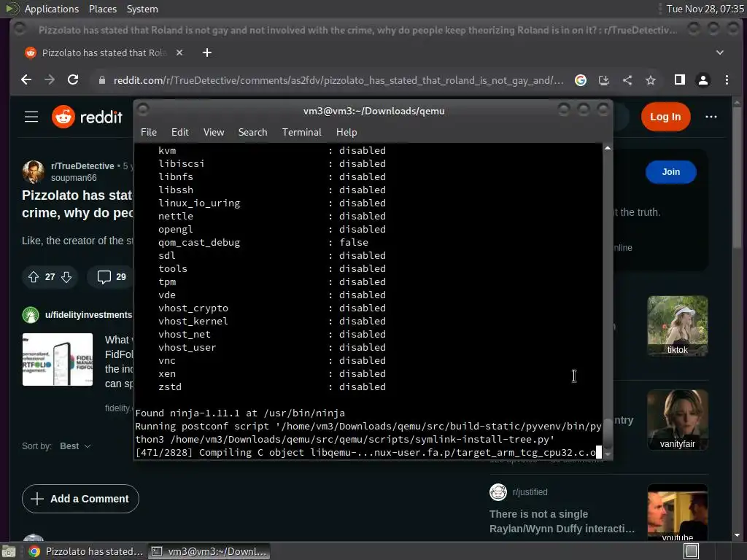Open the r/justified community link
This screenshot has height=560, width=747.
click(530, 492)
